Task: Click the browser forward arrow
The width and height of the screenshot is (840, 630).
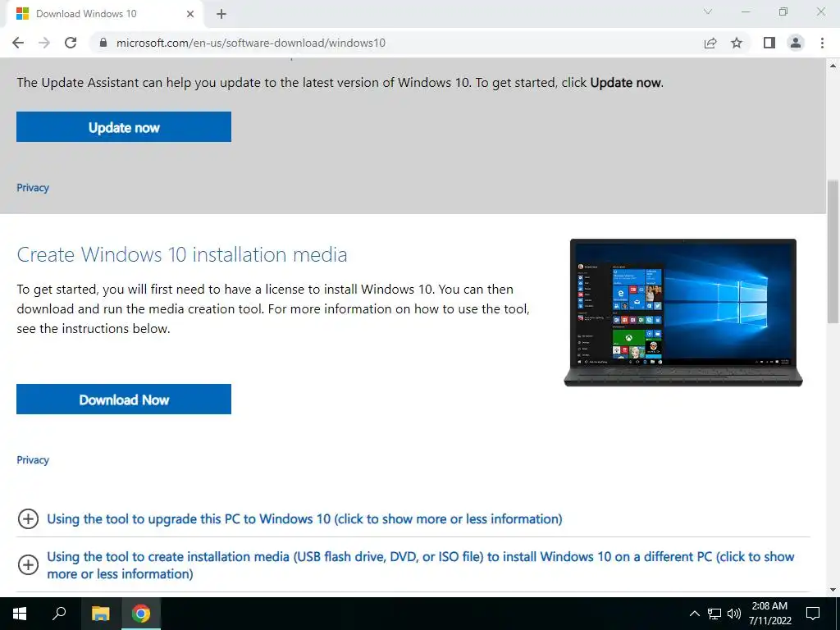Action: click(x=44, y=43)
